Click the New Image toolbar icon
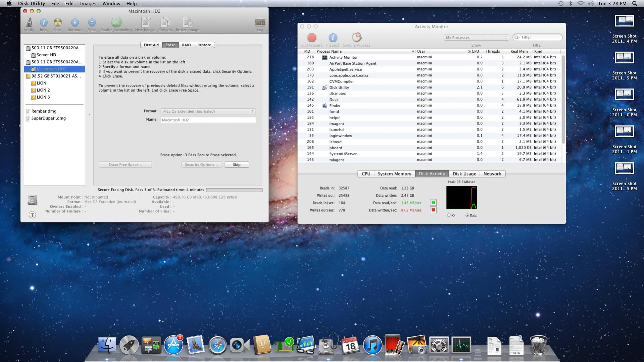 (x=145, y=23)
